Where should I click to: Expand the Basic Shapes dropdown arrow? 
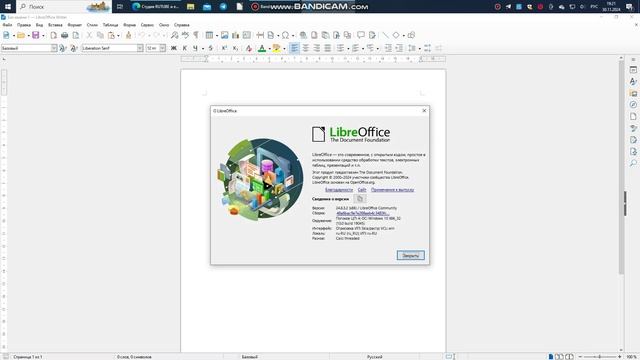tap(403, 36)
